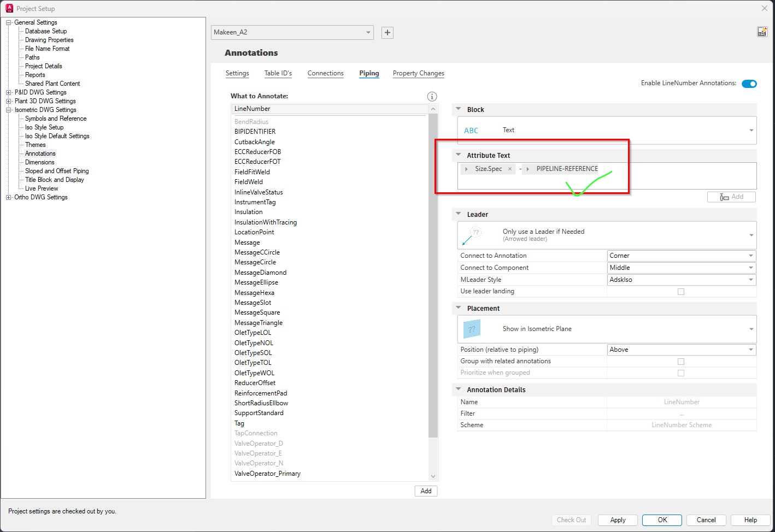This screenshot has height=532, width=775.
Task: Select the ABC text style icon in Block
Action: coord(470,130)
